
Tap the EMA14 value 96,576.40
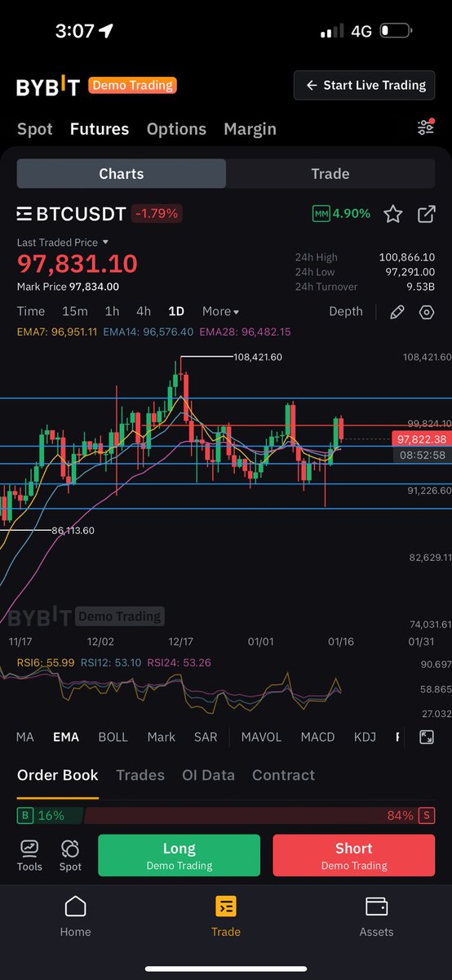point(148,332)
